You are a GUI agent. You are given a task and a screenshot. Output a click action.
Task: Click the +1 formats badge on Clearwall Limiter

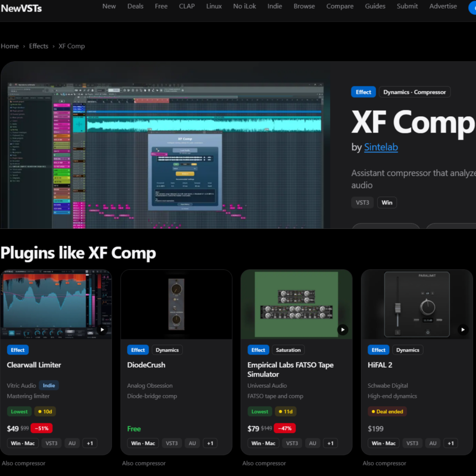point(90,443)
